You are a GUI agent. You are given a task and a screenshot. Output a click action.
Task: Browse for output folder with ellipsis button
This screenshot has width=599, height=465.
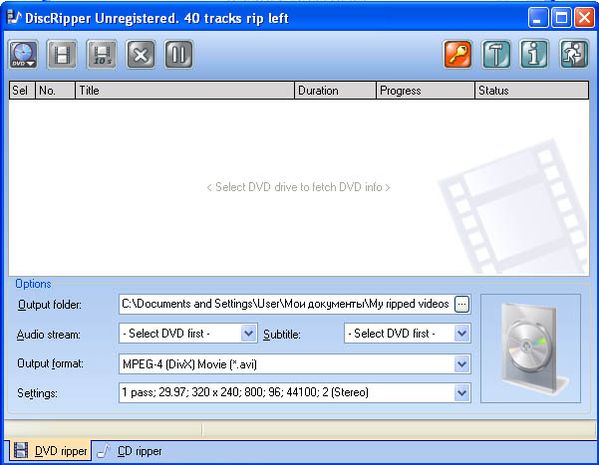point(462,304)
